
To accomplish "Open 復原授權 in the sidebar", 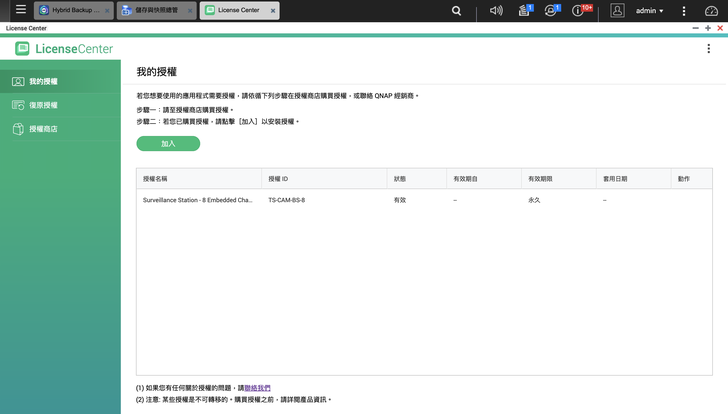I will (43, 105).
